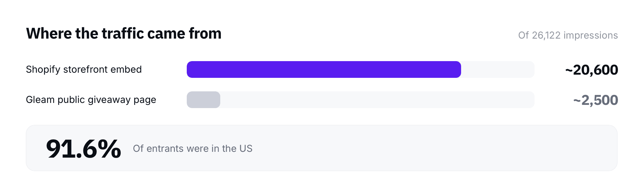
Task: Click the "Where the traffic came from" heading
Action: [124, 33]
